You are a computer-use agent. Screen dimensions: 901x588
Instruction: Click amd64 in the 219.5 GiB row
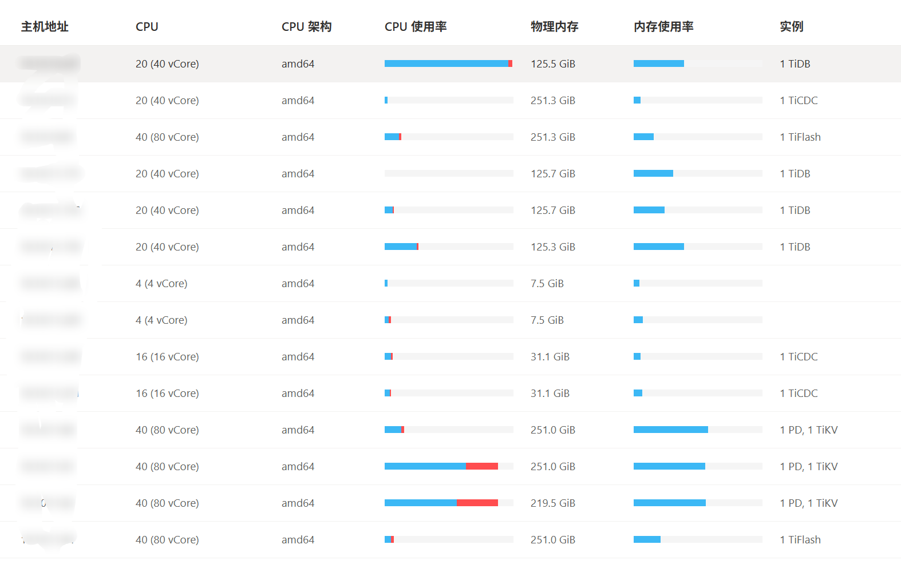(x=298, y=503)
